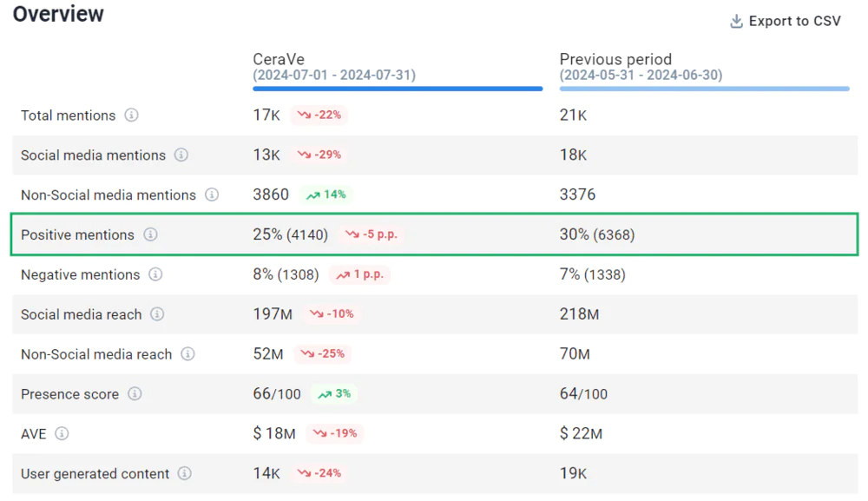Click the 3376 previous non-social value
The width and height of the screenshot is (868, 501).
pos(577,194)
